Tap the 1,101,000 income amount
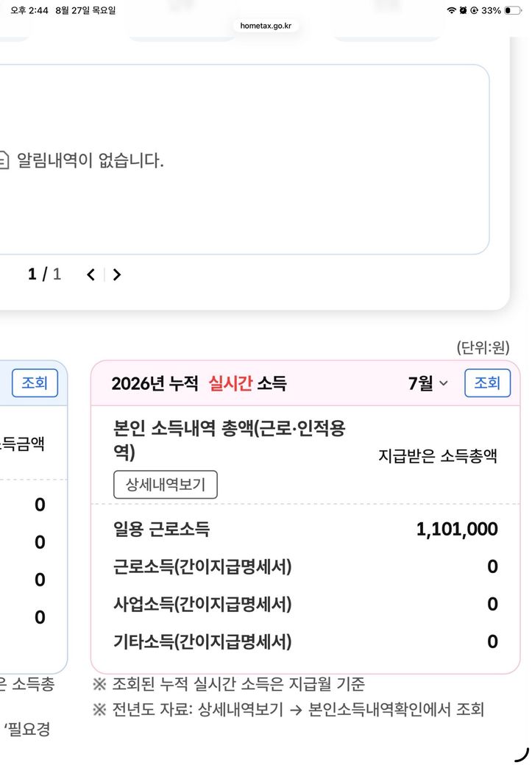The image size is (532, 765). coord(457,530)
